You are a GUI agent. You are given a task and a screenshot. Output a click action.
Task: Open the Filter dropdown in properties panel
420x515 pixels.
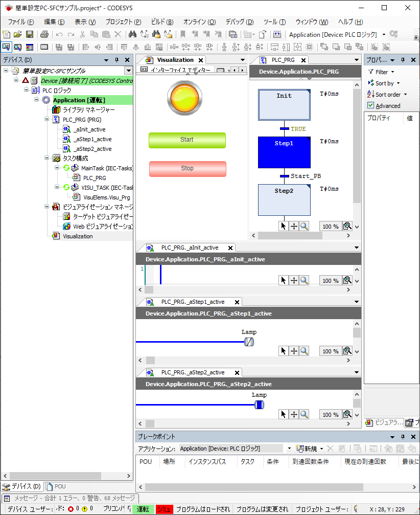[381, 72]
